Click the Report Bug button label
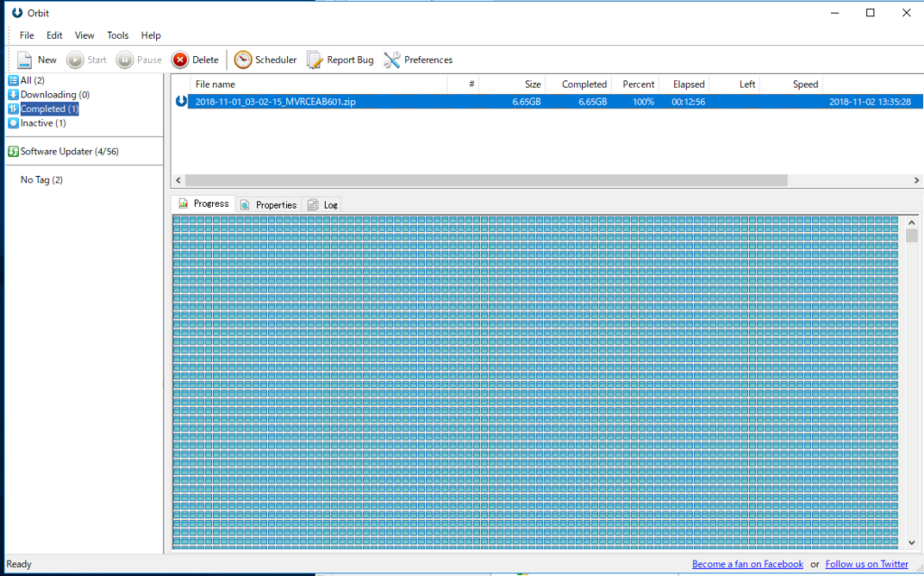This screenshot has height=576, width=924. pos(350,60)
